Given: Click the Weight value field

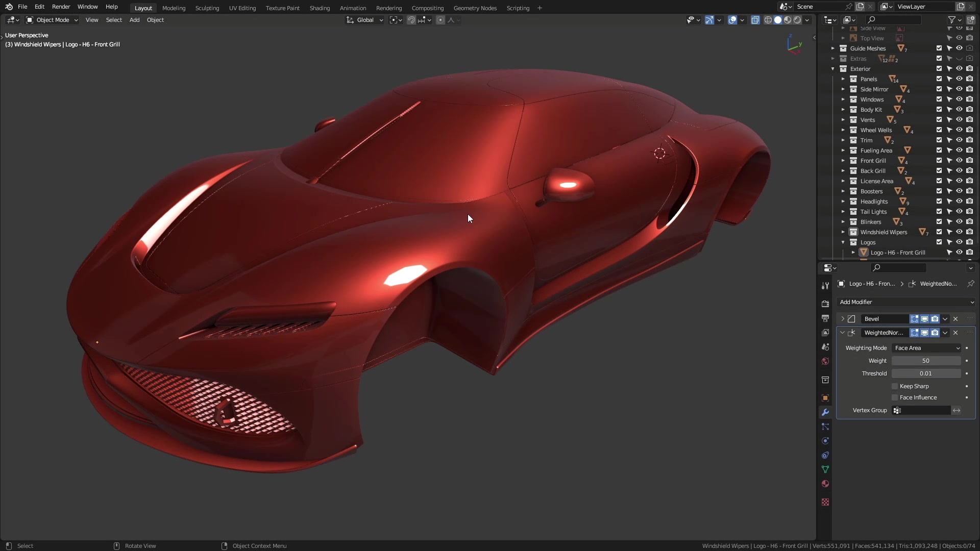Looking at the screenshot, I should pyautogui.click(x=926, y=361).
